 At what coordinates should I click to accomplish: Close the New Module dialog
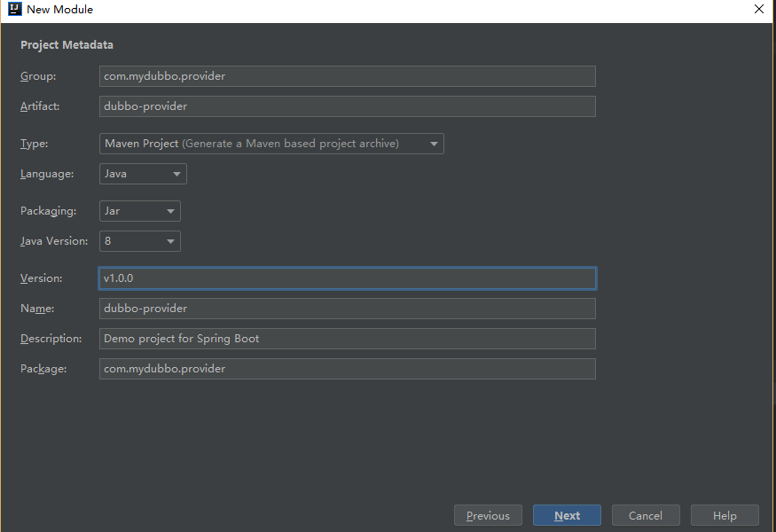(x=758, y=9)
